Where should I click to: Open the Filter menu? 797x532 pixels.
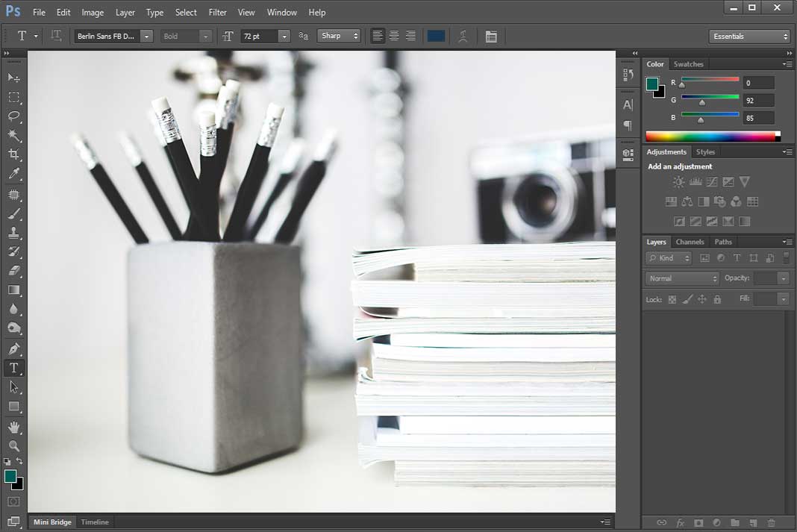217,13
